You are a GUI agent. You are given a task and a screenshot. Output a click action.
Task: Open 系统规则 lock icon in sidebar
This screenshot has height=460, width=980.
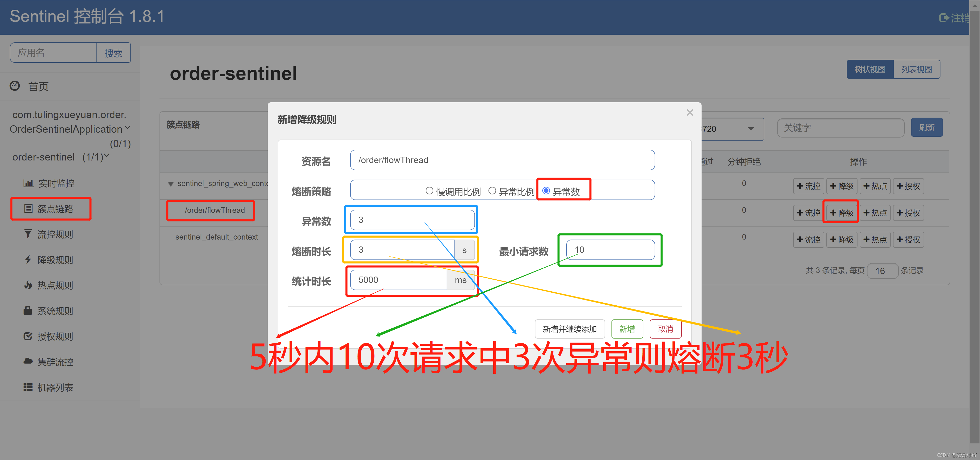[28, 310]
